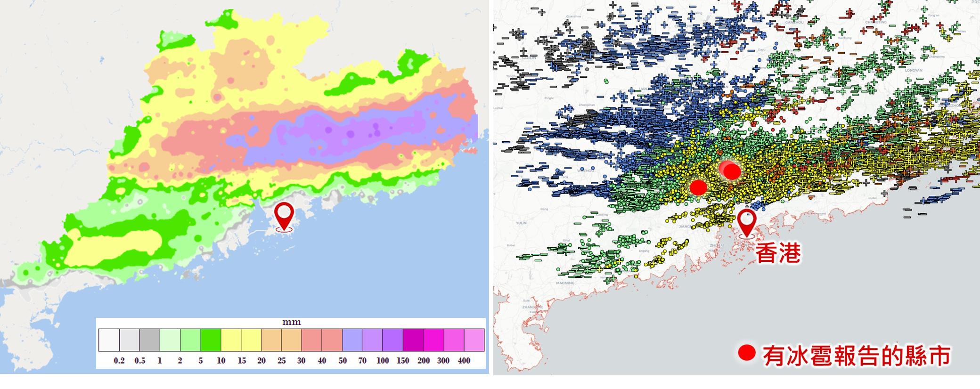Click the eastern overlapping pair of red hail dots

pos(730,170)
